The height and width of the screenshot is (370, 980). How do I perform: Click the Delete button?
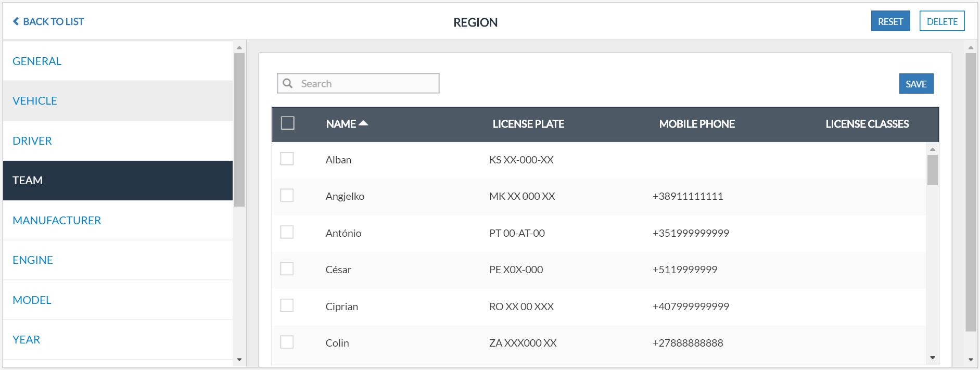(x=941, y=21)
